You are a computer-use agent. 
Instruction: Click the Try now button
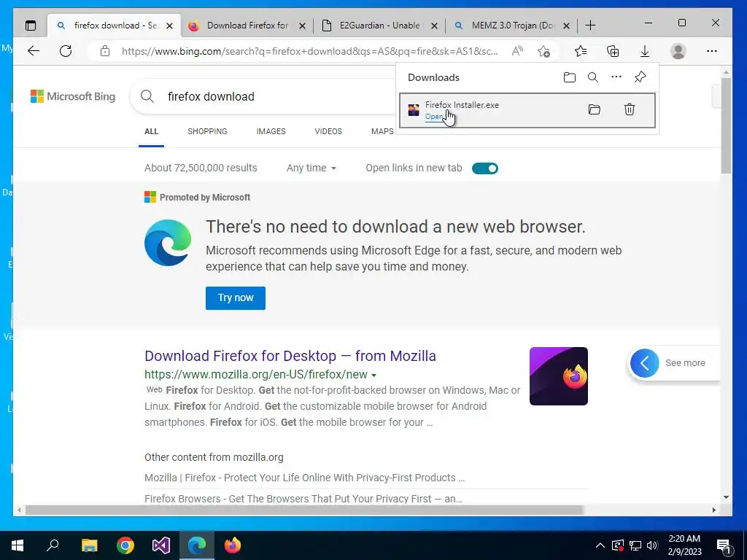click(236, 298)
